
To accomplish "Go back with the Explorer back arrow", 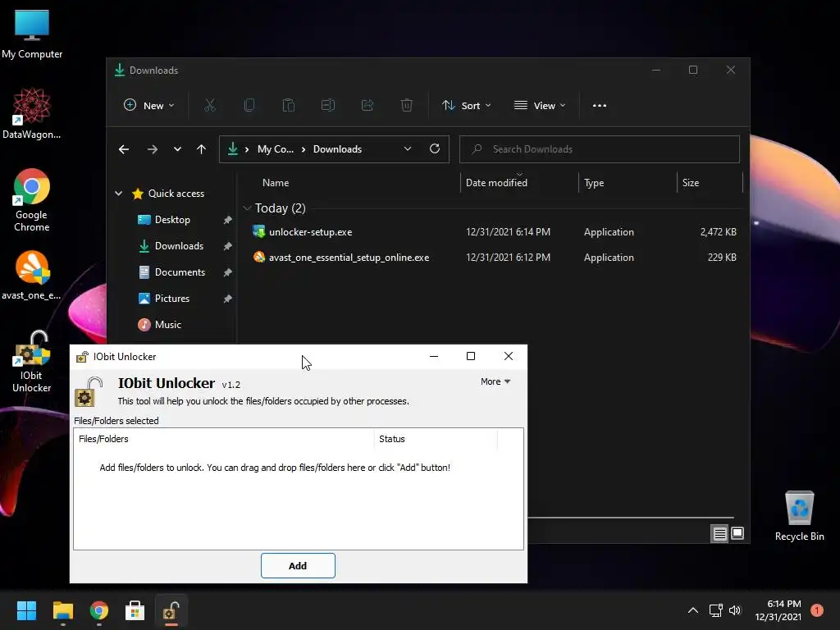I will point(124,149).
